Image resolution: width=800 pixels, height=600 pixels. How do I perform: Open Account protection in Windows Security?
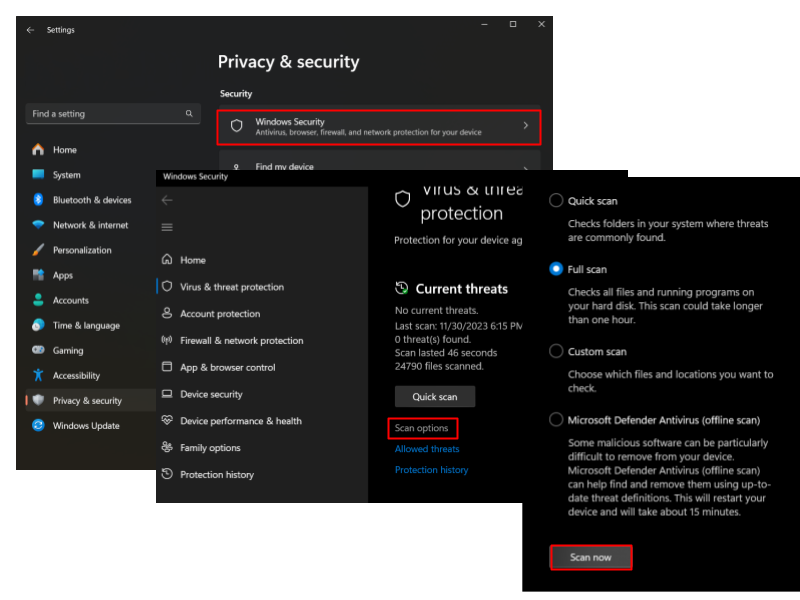tap(220, 314)
